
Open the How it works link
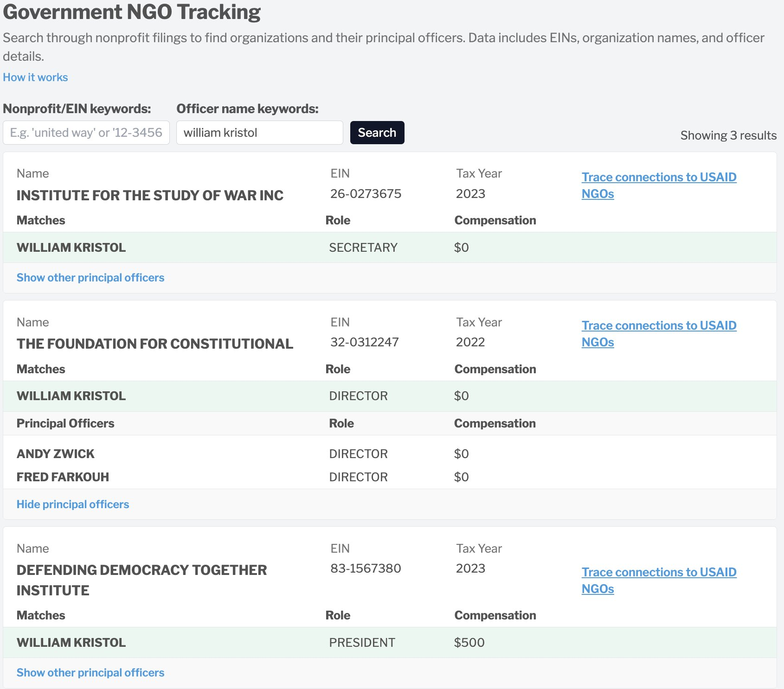(35, 77)
